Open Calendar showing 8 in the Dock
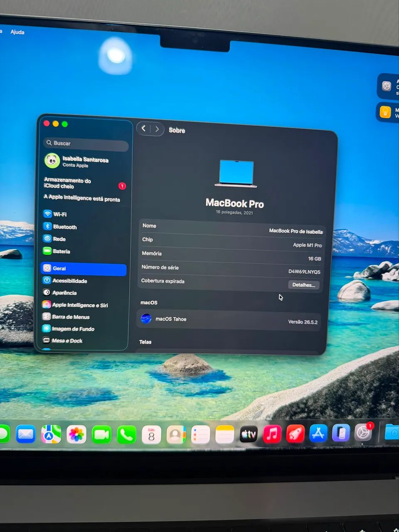 (151, 435)
